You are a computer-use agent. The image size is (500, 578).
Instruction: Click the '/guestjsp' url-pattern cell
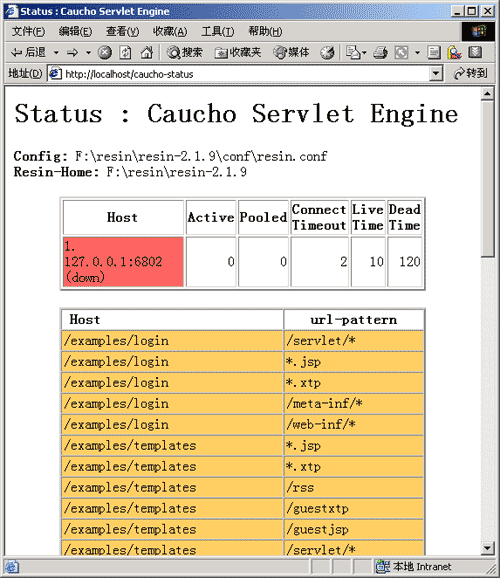(354, 530)
